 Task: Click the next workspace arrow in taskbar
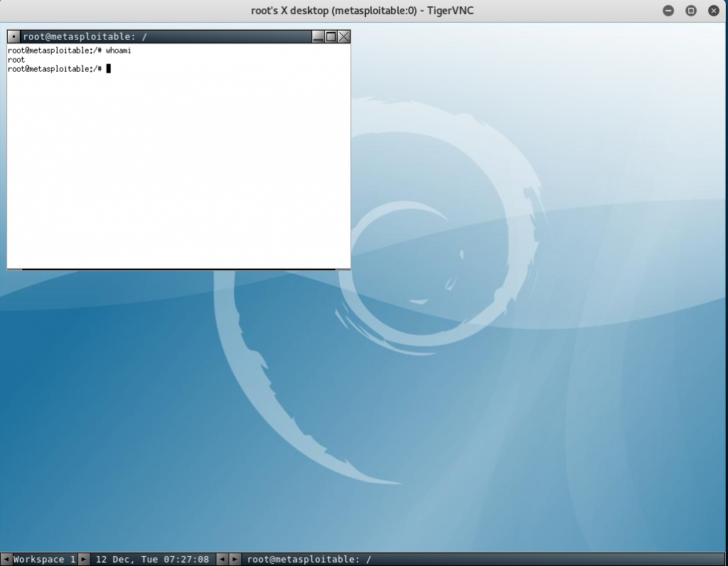[84, 560]
